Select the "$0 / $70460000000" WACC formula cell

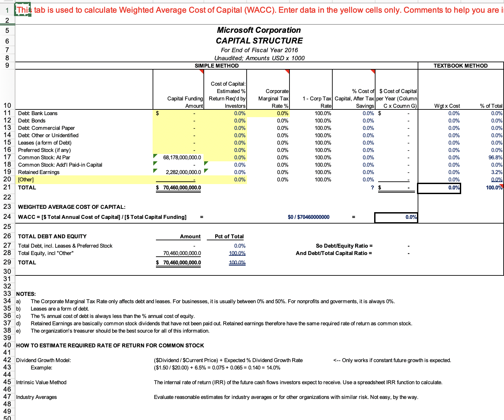(308, 217)
